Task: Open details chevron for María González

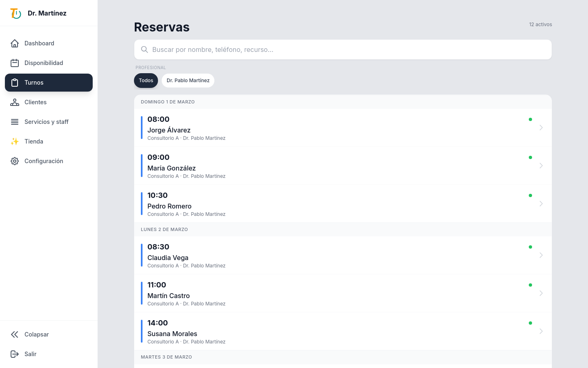Action: coord(541,165)
